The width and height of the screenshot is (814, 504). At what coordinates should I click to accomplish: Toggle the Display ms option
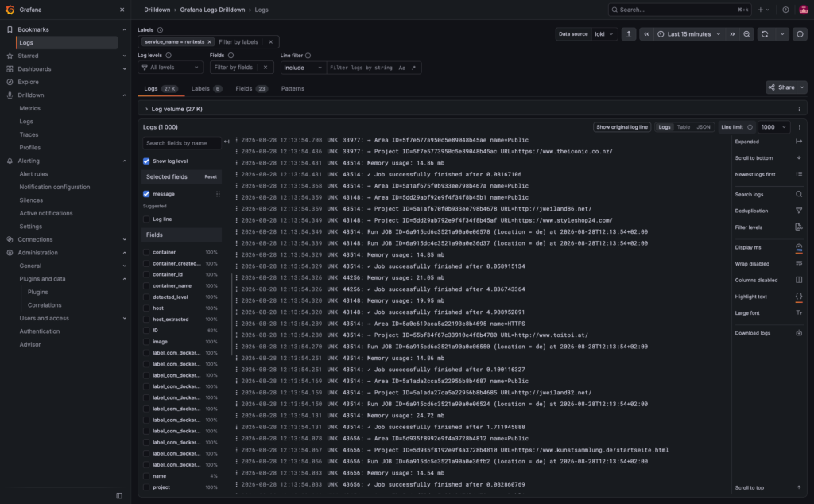[x=798, y=247]
